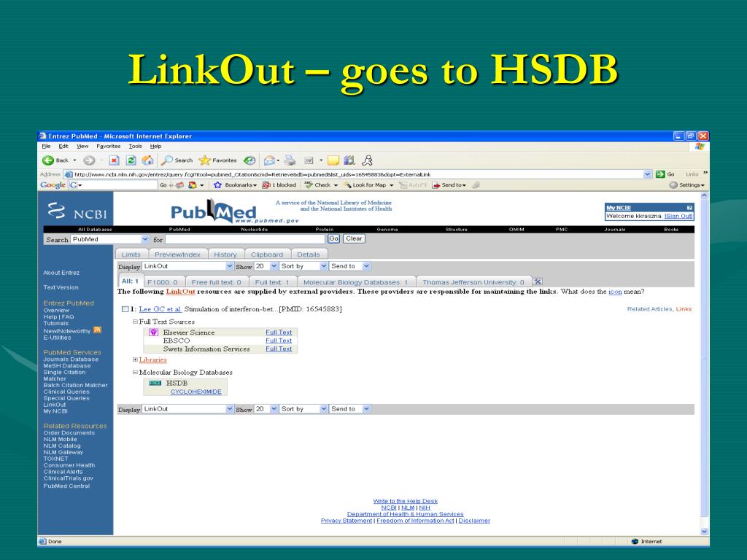Click the Elsevier Science provider icon
Screen dimensions: 747x560
(x=153, y=332)
